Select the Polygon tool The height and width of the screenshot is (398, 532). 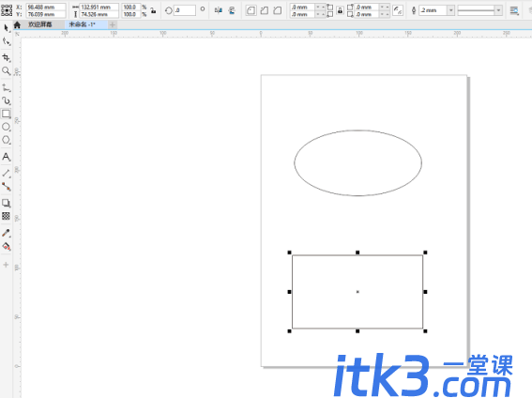pyautogui.click(x=7, y=140)
